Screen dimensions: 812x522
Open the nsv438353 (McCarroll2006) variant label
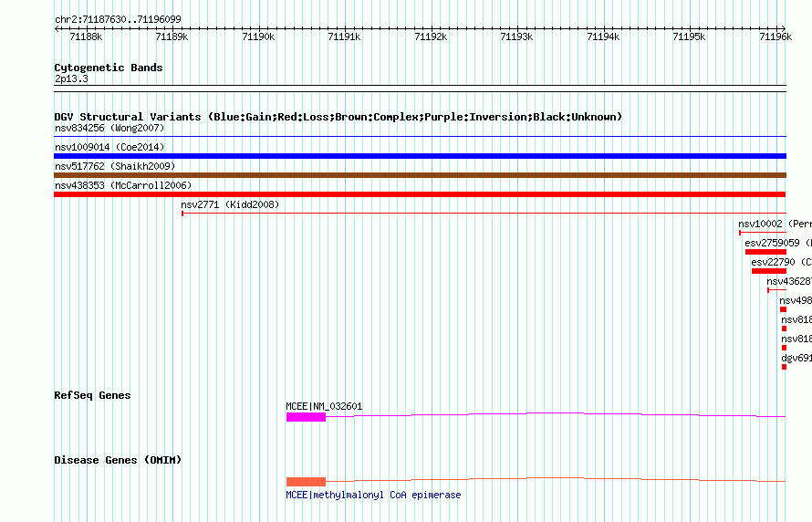tap(123, 185)
